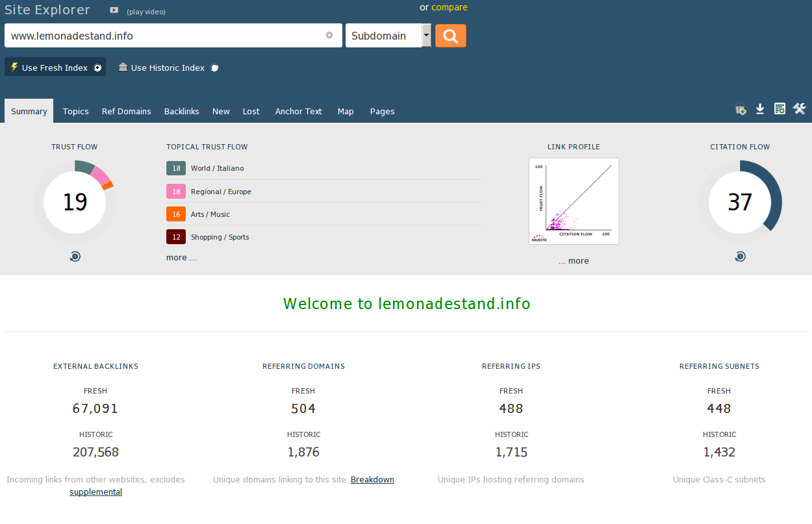Open the New tab

coord(221,111)
